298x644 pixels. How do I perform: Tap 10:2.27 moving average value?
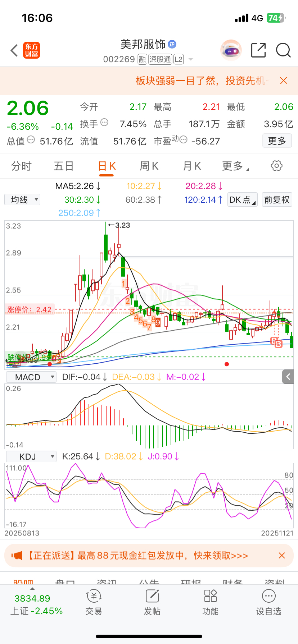point(144,186)
